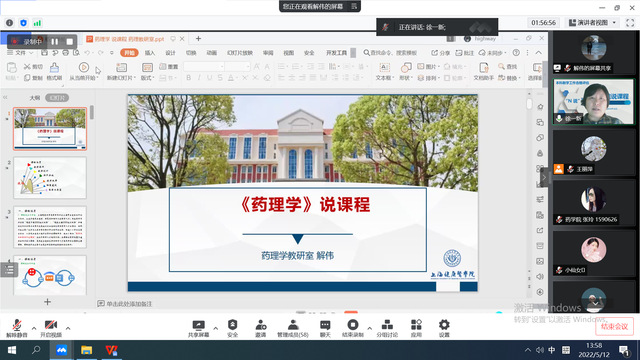Screen dimensions: 640x360
Task: Pause the recording in 录制中 bar
Action: coord(55,42)
